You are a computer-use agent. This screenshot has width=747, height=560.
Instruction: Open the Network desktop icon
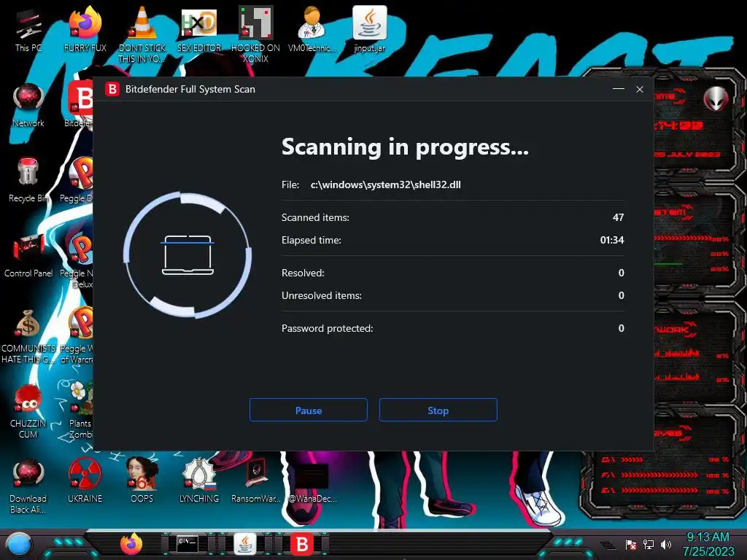point(28,105)
